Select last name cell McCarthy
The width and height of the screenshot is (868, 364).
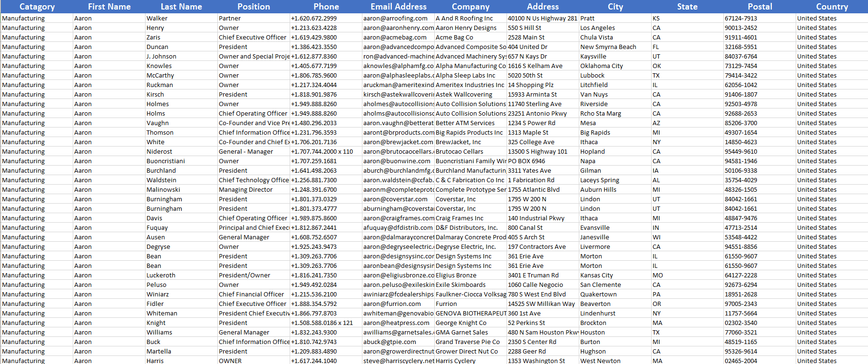pos(181,75)
